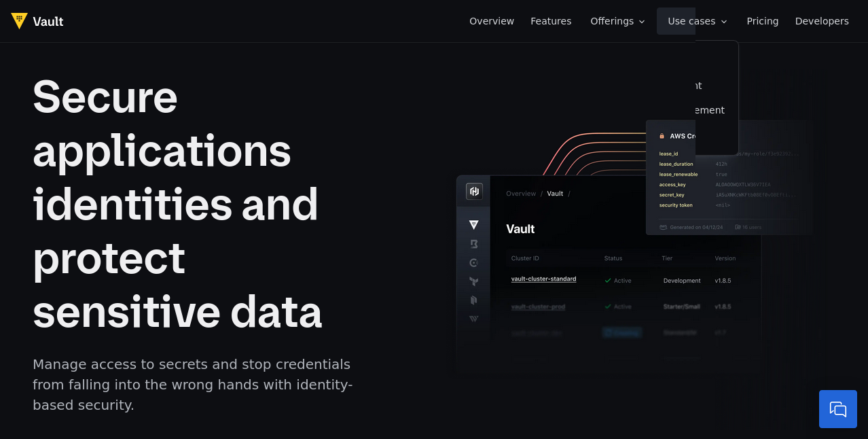Screen dimensions: 868x439
Task: Click the lease_renewable field label
Action: [679, 174]
